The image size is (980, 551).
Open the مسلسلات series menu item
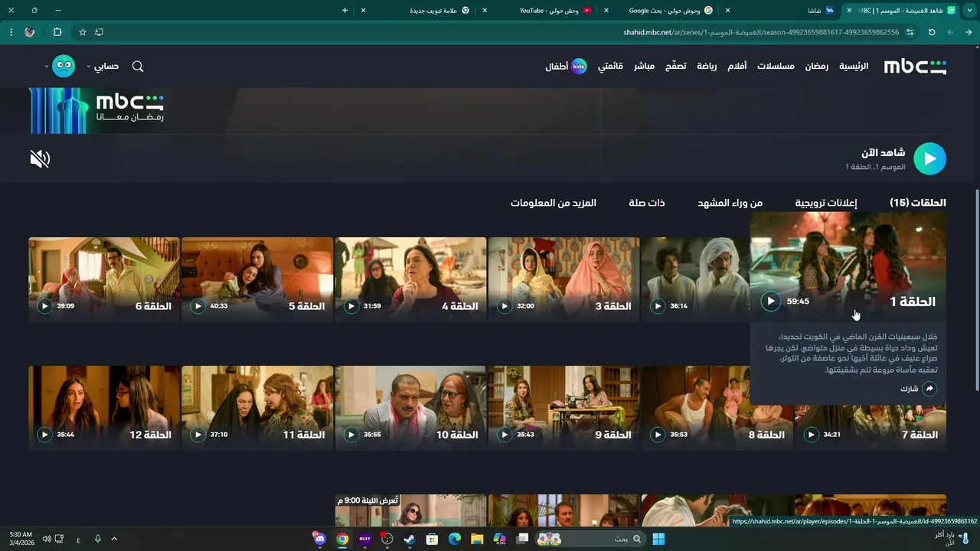[776, 67]
